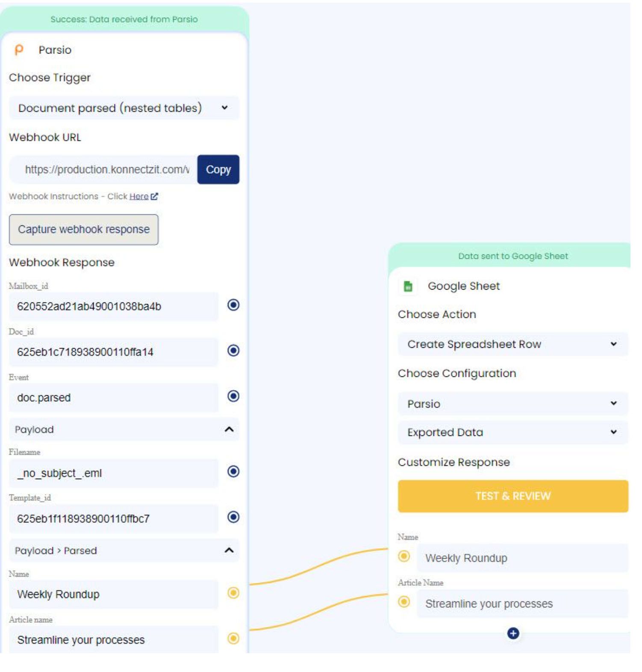The width and height of the screenshot is (642, 672).
Task: Open the Create Spreadsheet Row action dropdown
Action: pos(512,344)
